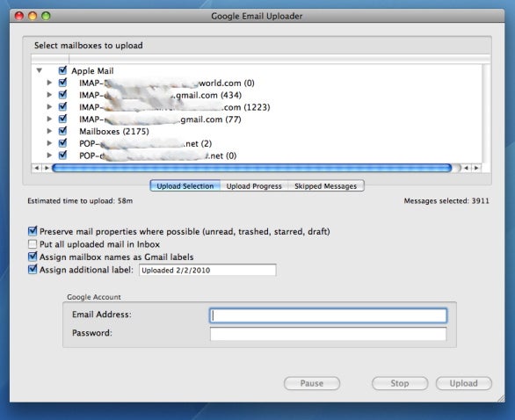Toggle checkbox for IMAP gmail.com (77) account
This screenshot has height=420, width=515.
click(x=62, y=119)
